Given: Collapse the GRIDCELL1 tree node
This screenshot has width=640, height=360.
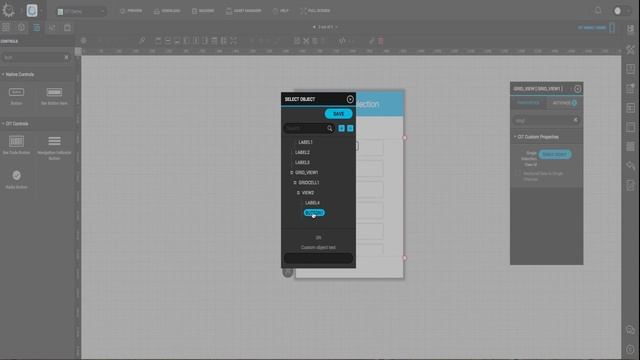Looking at the screenshot, I should (x=295, y=182).
